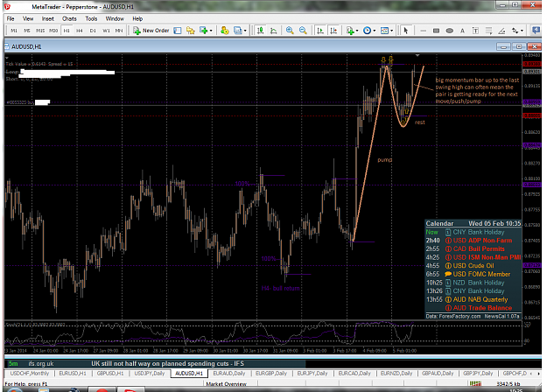This screenshot has height=392, width=547.
Task: Switch to the EURAUD,Daily chart tab
Action: click(229, 374)
